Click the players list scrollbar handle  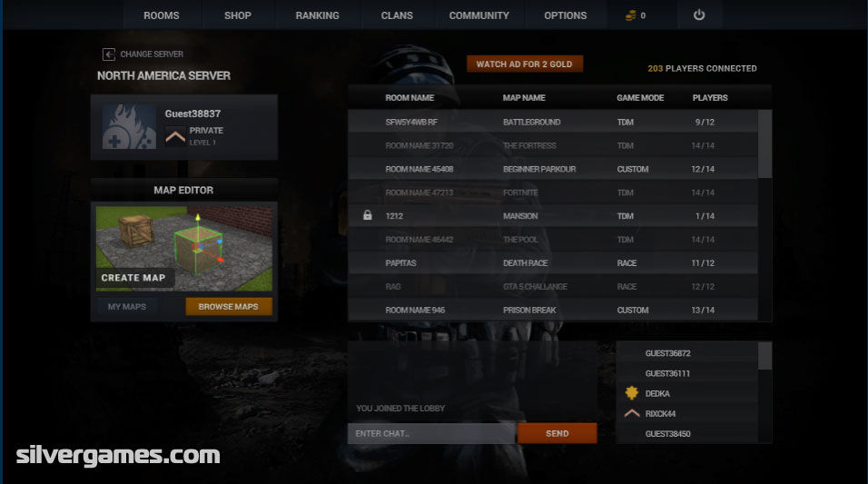pyautogui.click(x=764, y=356)
